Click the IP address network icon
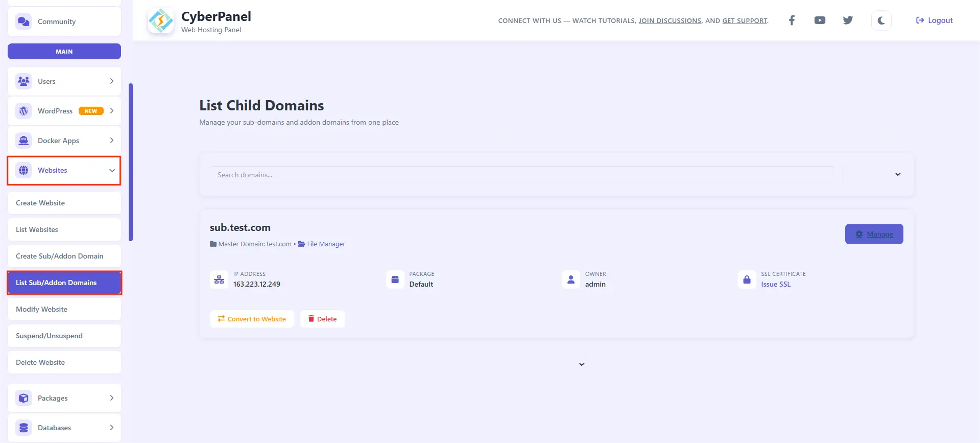This screenshot has height=443, width=980. (219, 279)
